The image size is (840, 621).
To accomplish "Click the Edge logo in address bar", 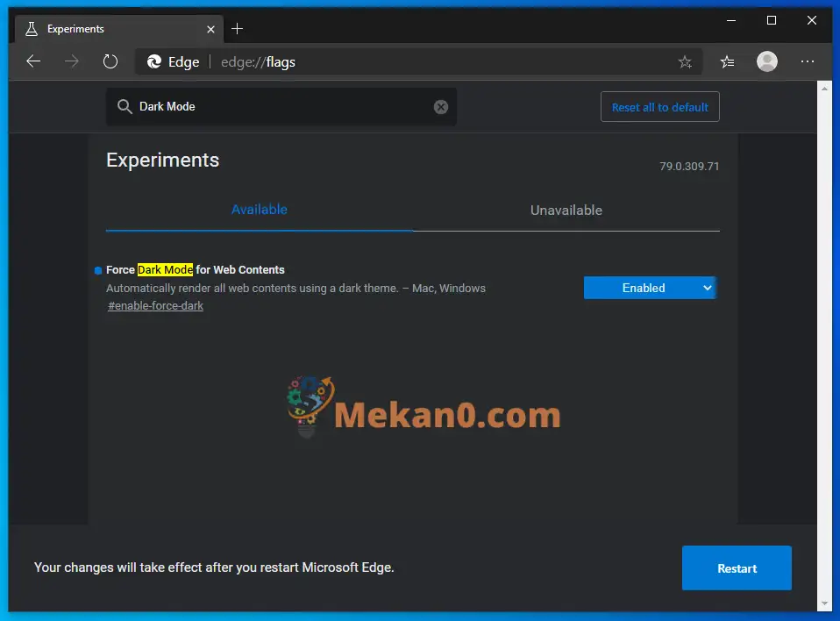I will point(154,61).
